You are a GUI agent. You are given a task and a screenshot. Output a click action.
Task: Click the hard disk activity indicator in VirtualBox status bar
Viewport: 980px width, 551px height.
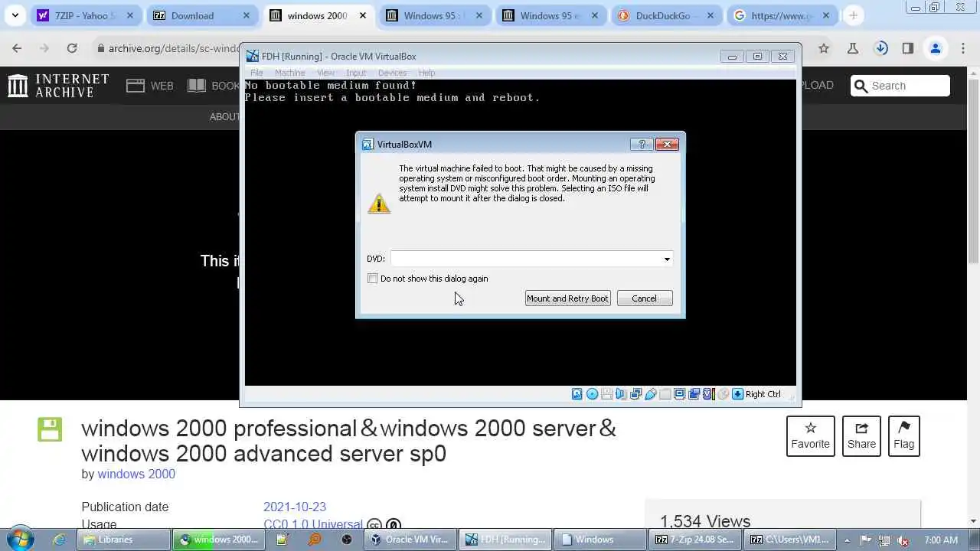pos(577,394)
